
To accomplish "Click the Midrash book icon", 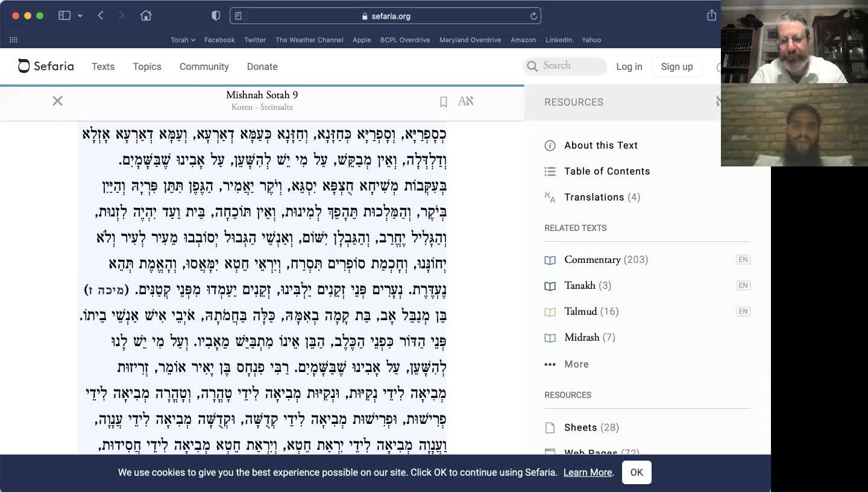I will pyautogui.click(x=550, y=338).
